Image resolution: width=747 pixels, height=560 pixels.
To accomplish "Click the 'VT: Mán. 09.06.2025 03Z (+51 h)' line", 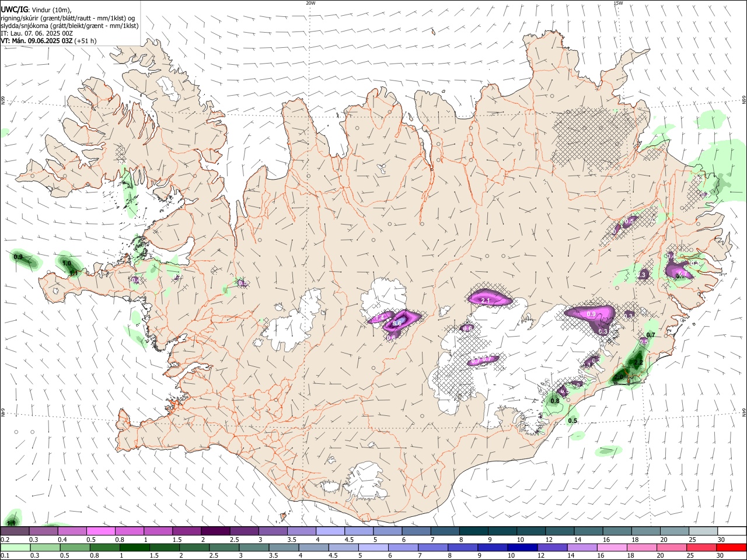I will 48,41.
